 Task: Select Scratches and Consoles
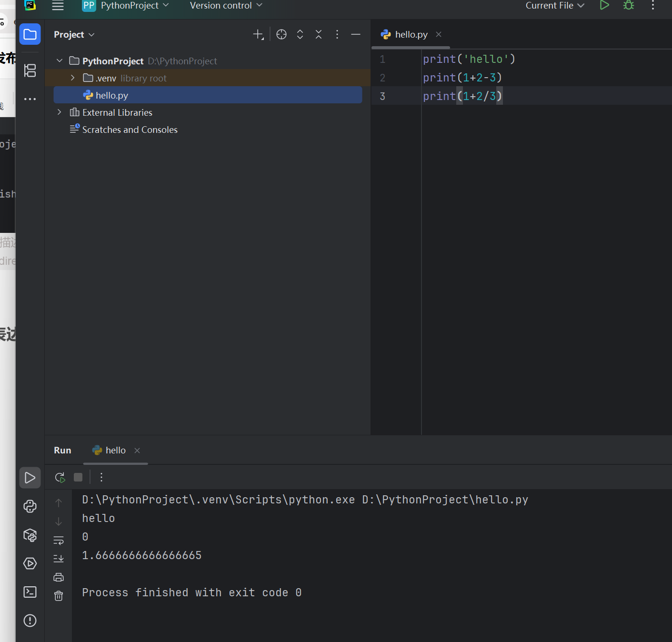tap(124, 130)
